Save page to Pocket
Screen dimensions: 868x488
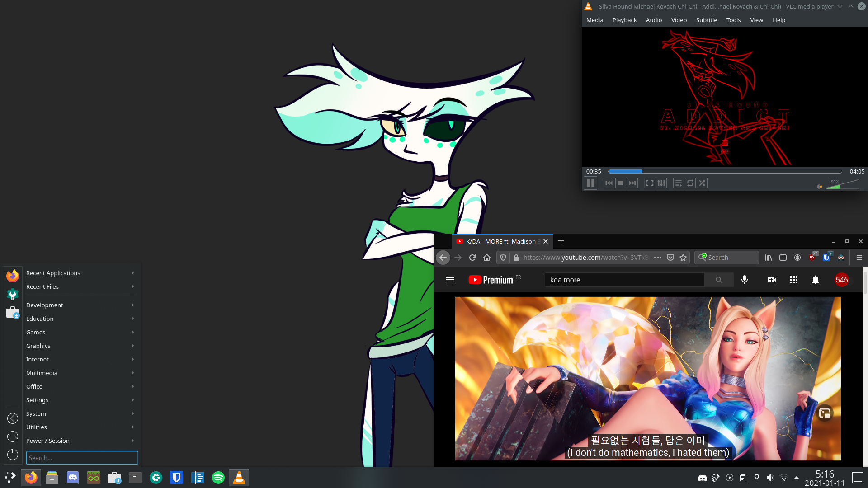tap(670, 258)
